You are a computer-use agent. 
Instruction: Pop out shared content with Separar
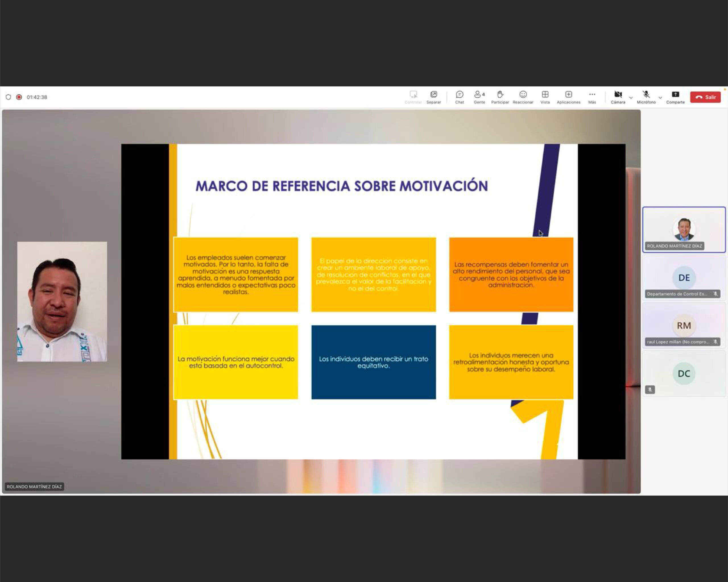coord(434,97)
